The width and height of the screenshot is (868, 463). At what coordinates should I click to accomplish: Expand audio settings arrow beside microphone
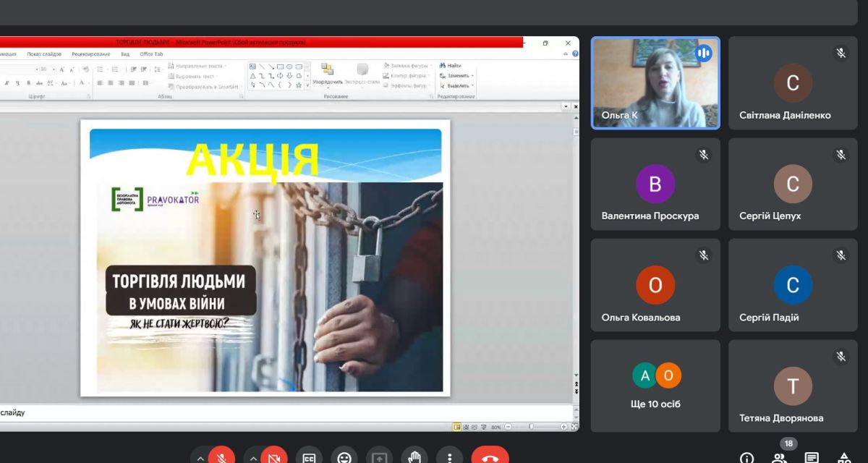click(x=200, y=458)
